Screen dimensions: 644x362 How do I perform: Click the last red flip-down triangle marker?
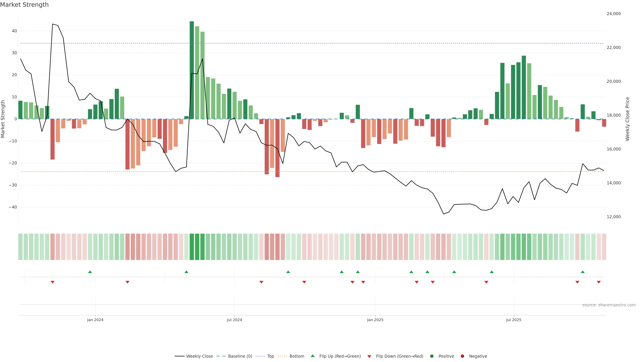click(x=599, y=282)
